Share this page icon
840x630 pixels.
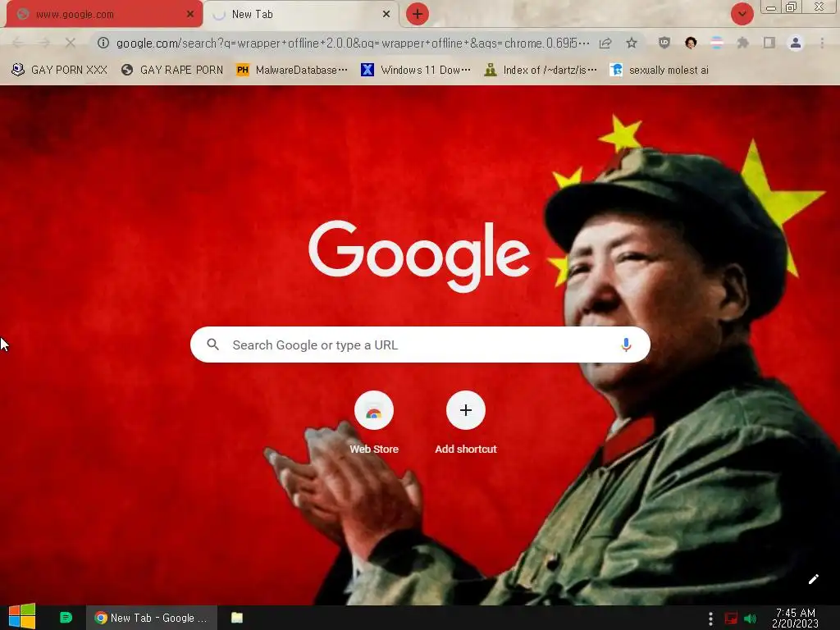click(x=605, y=43)
